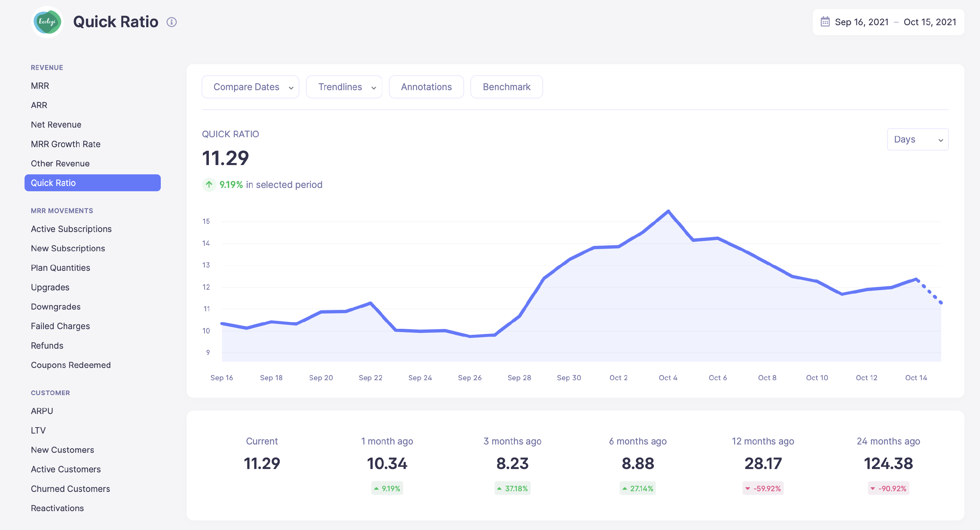Select the Coupons Redeemed metric

(x=70, y=365)
